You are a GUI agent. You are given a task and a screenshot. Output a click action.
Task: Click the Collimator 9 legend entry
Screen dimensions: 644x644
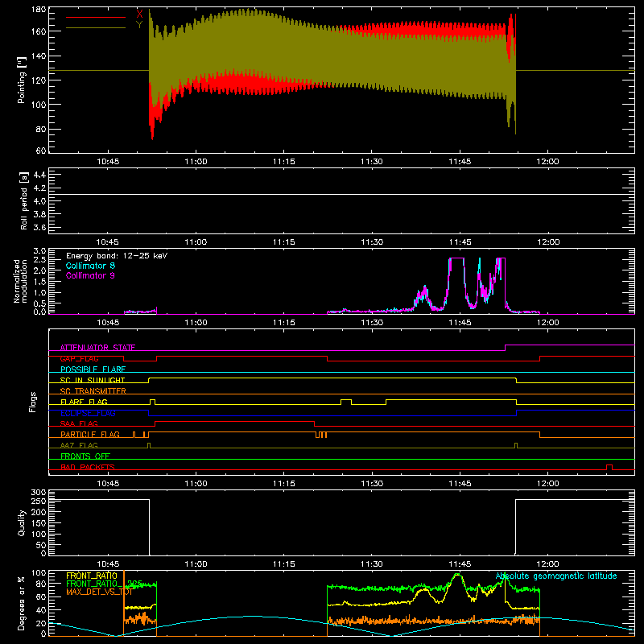click(90, 275)
